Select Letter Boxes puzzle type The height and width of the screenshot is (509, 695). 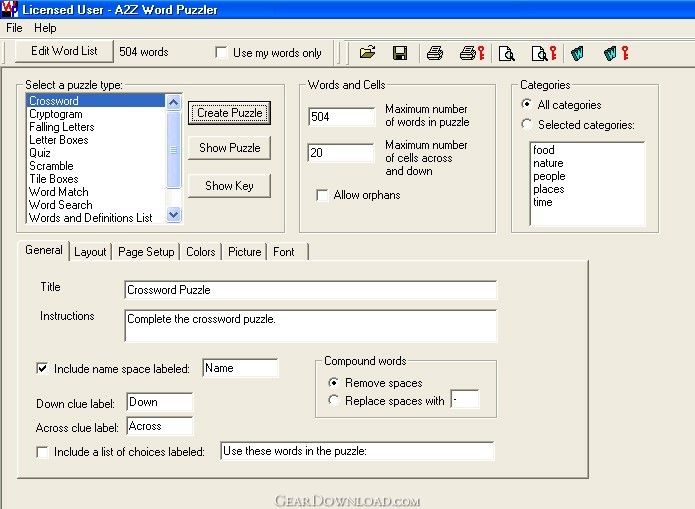coord(96,140)
